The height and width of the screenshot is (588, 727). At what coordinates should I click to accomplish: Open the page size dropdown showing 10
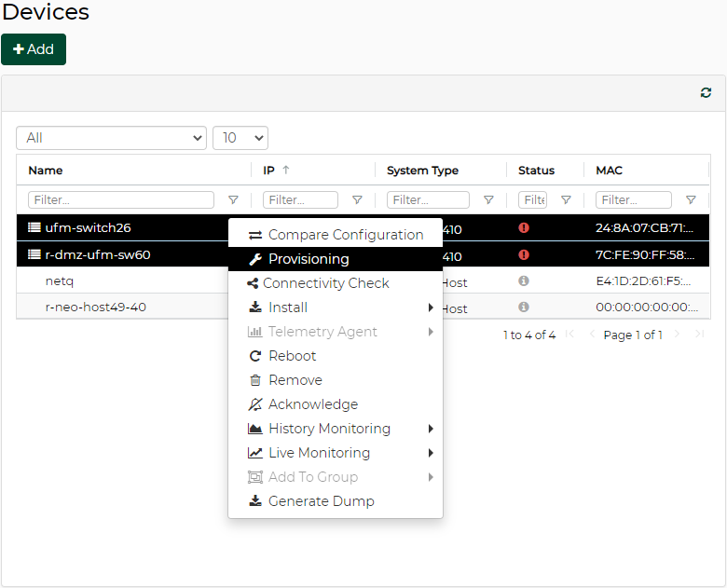click(x=240, y=138)
